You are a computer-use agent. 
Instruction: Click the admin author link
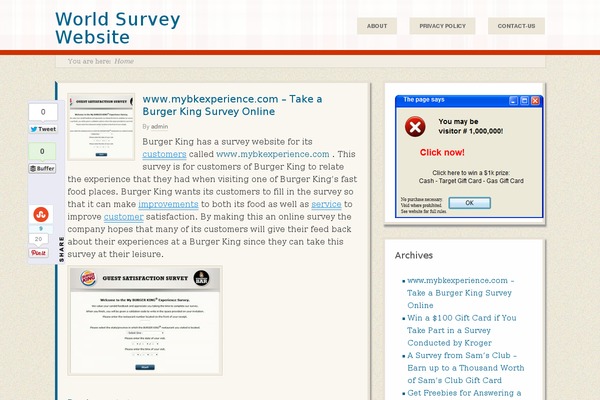coord(159,126)
